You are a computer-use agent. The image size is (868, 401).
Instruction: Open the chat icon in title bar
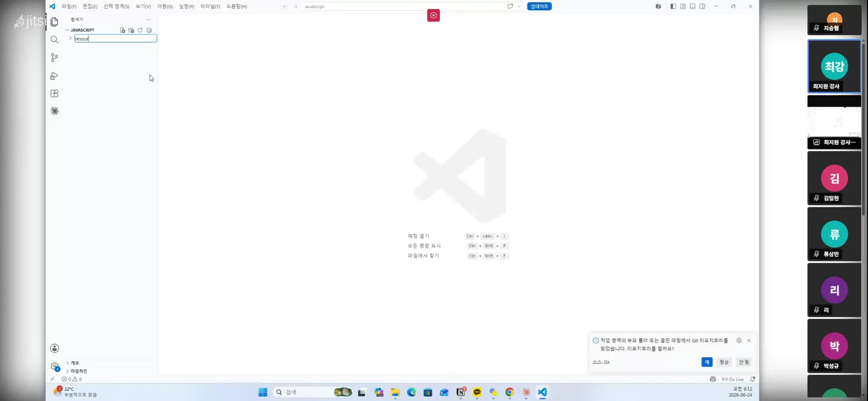(x=510, y=6)
